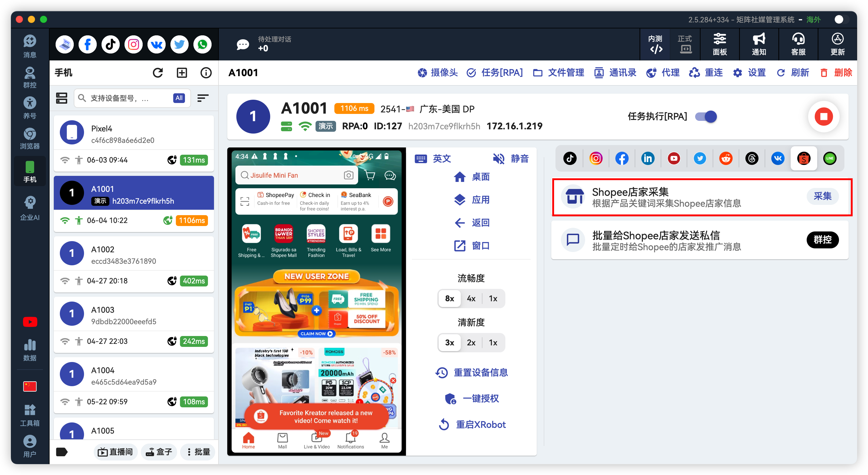Viewport: 868px width, 475px height.
Task: Open the 用户 user sidebar icon
Action: [30, 446]
